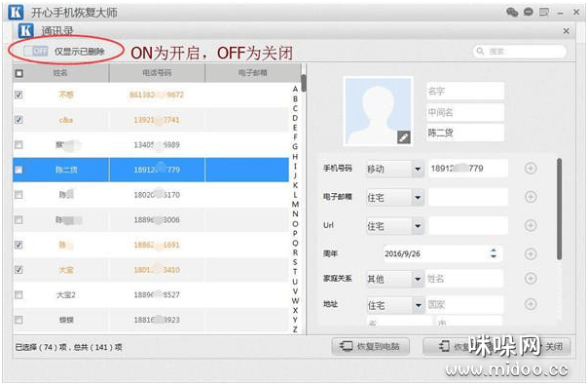This screenshot has height=385, width=588.
Task: Click the family relation name (姓名) field
Action: click(464, 279)
